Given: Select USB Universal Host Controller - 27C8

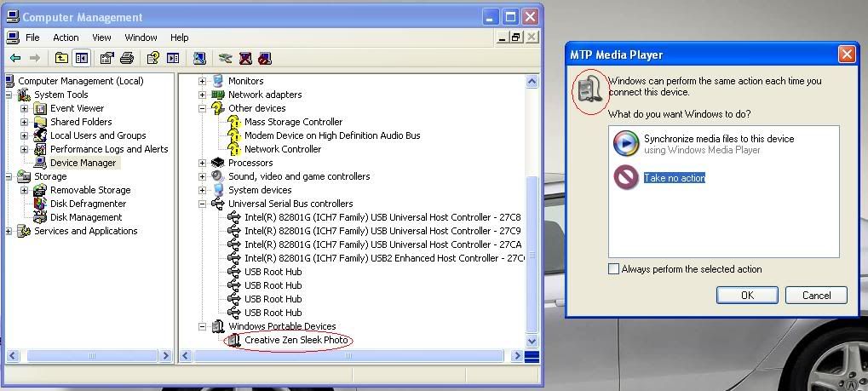Looking at the screenshot, I should pyautogui.click(x=382, y=217).
